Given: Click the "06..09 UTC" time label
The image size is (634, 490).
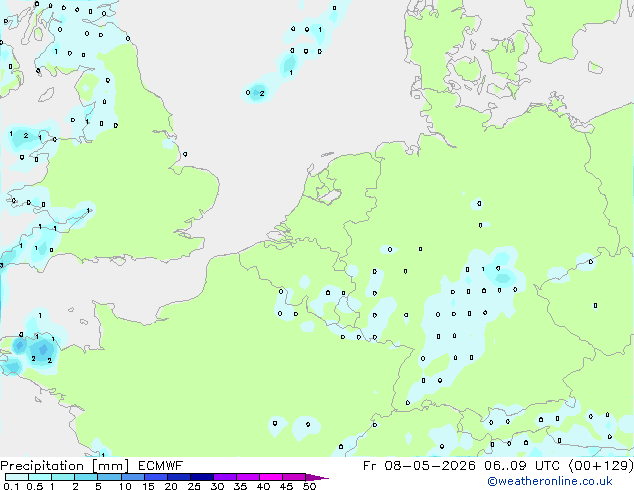Looking at the screenshot, I should point(522,466).
